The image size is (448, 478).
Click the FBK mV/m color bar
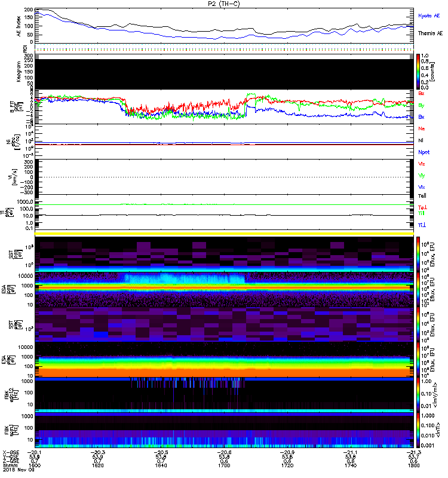419,395
